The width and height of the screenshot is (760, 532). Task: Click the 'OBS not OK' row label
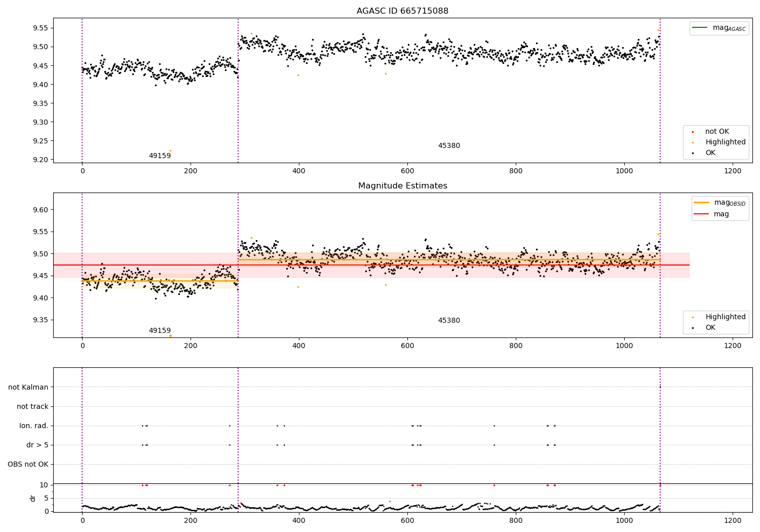[x=28, y=464]
